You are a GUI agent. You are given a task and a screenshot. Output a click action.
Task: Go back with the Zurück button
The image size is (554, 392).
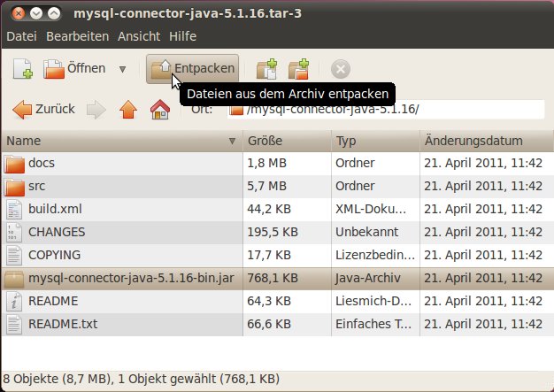pyautogui.click(x=44, y=110)
